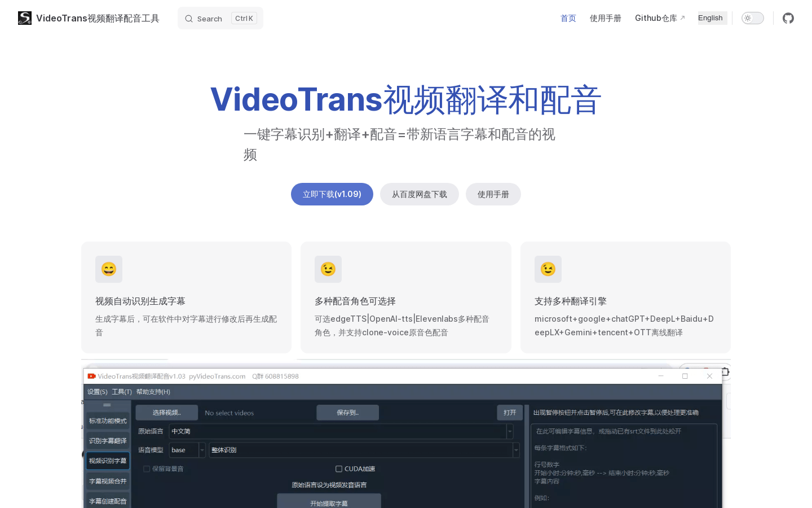
Task: Open the GitHub icon link
Action: (x=788, y=18)
